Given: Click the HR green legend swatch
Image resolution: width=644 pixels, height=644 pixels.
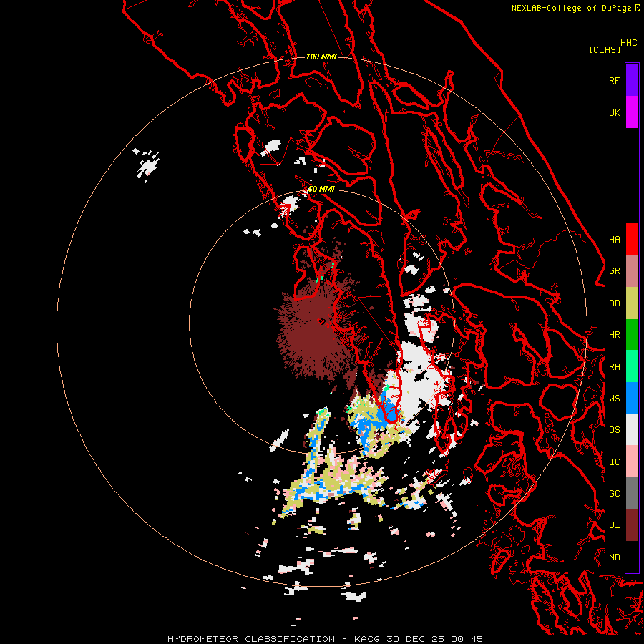Looking at the screenshot, I should pyautogui.click(x=632, y=335).
